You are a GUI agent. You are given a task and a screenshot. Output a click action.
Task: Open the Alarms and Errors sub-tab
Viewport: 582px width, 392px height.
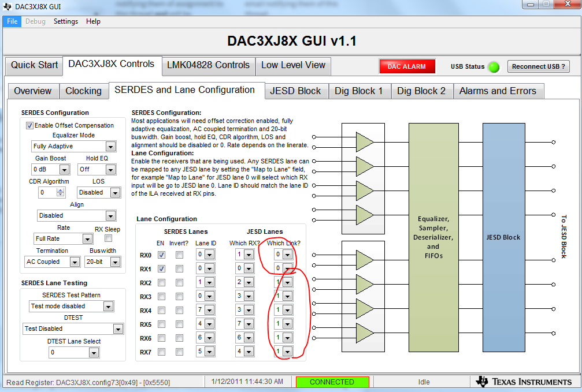pos(498,91)
